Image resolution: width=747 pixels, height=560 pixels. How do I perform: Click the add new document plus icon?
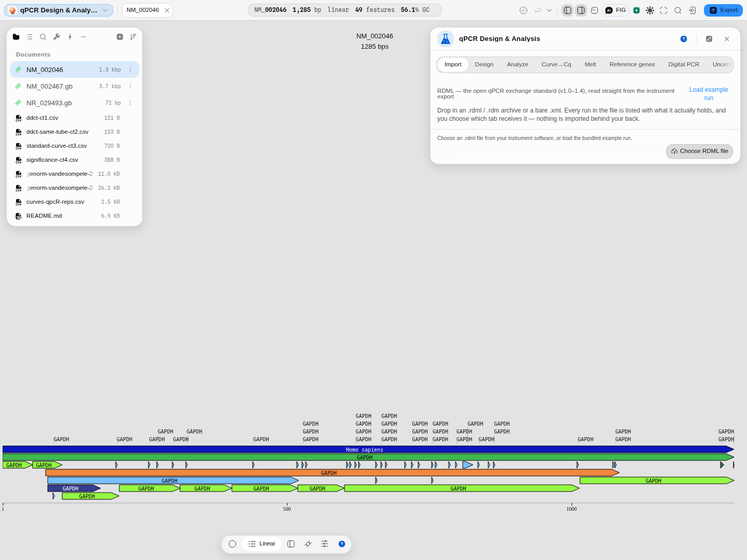(x=120, y=37)
